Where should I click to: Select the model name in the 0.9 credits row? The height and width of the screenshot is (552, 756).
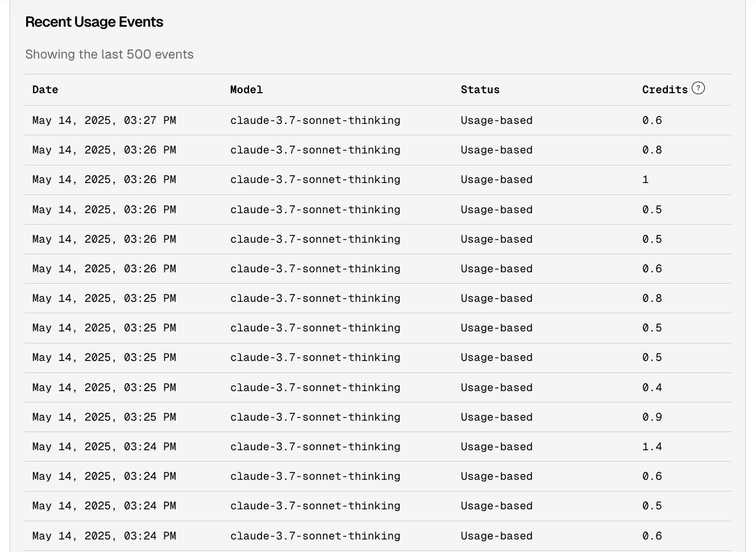[x=315, y=417]
